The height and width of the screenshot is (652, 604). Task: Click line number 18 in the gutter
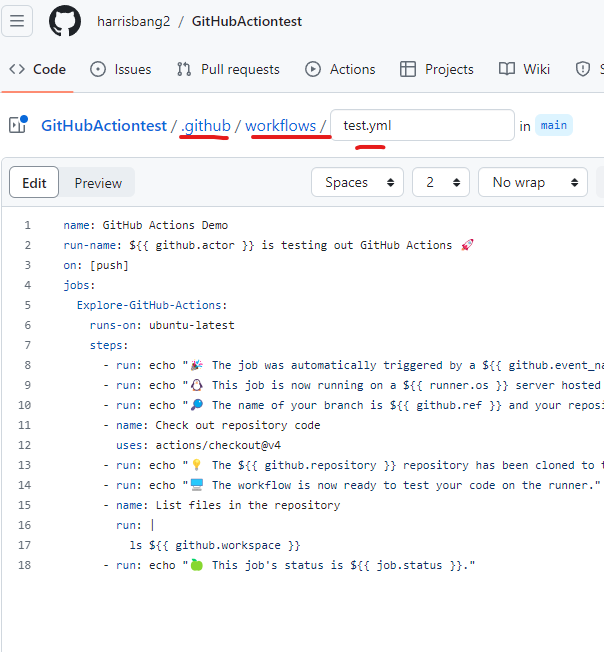click(25, 565)
